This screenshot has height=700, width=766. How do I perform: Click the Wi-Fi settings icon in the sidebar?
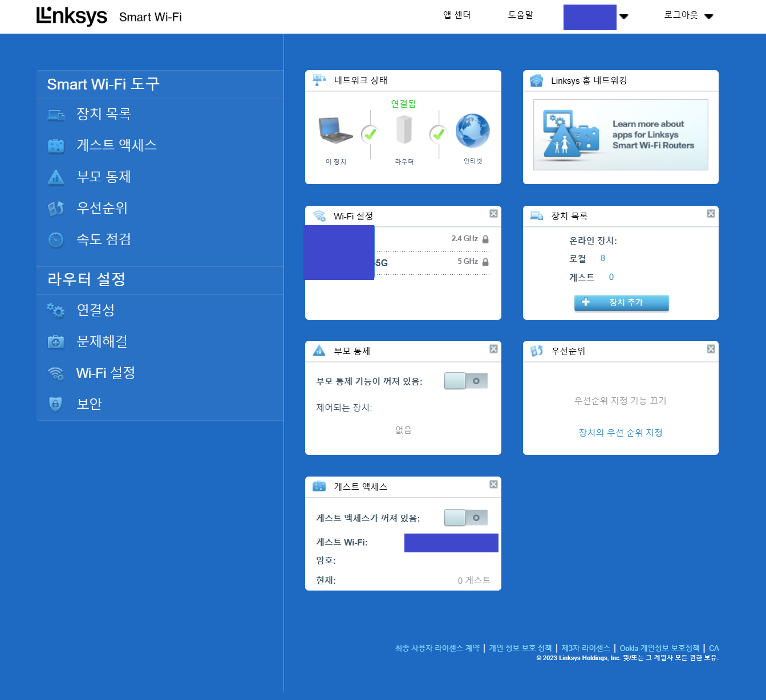[56, 373]
